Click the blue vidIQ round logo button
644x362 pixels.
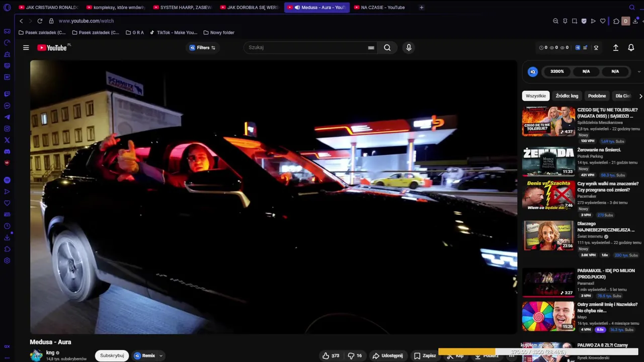point(533,71)
